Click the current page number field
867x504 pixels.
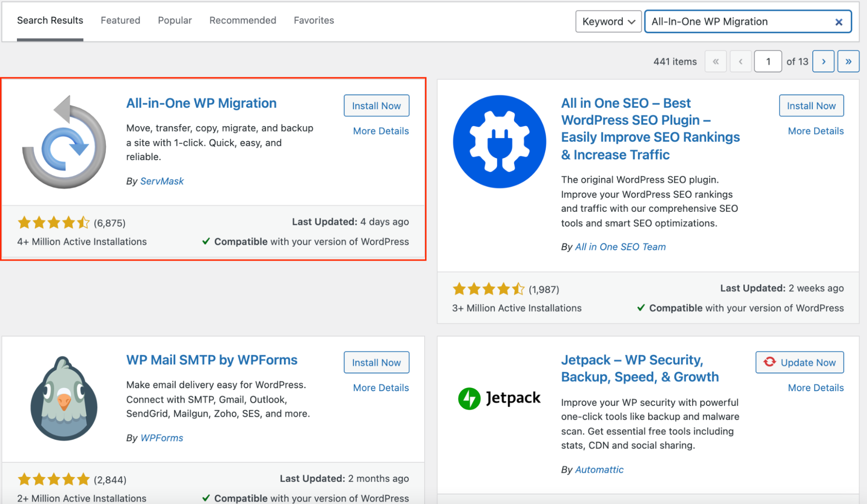click(x=768, y=61)
